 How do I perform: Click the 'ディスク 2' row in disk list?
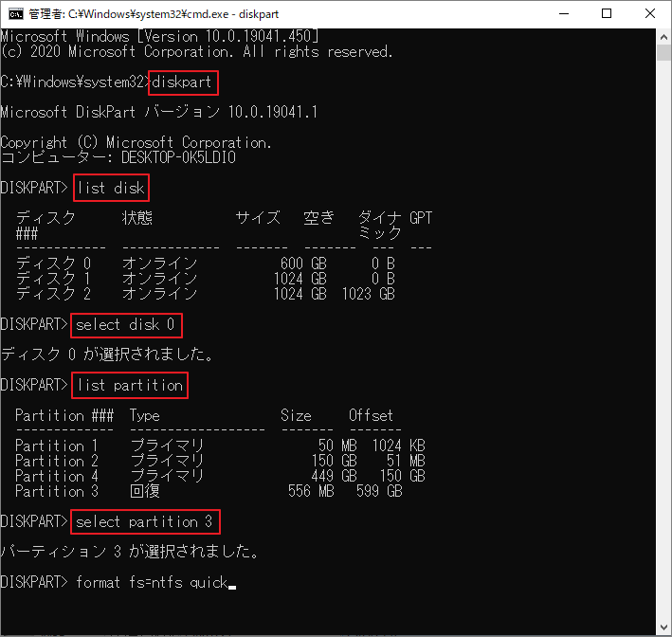click(206, 294)
